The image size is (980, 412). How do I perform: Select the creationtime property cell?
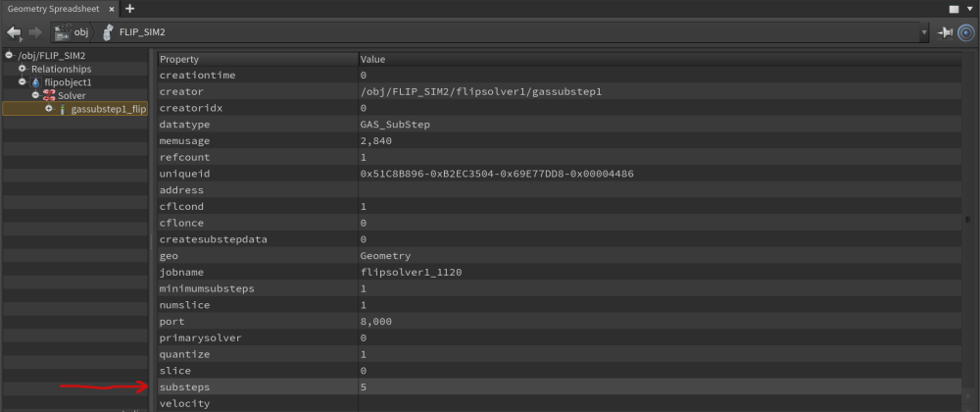pyautogui.click(x=258, y=75)
